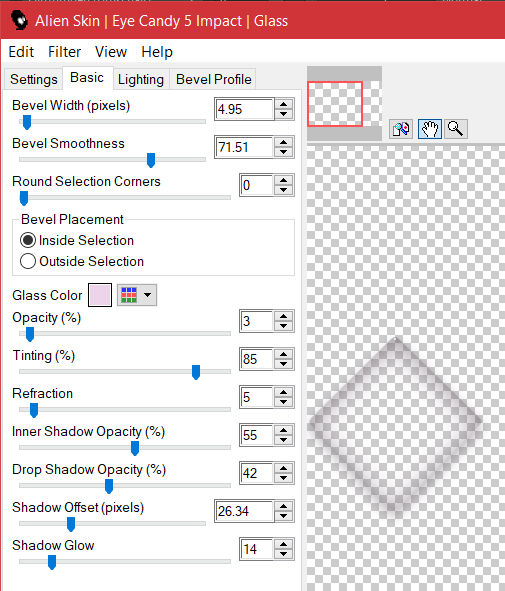Increase Bevel Width with up arrow
Image resolution: width=505 pixels, height=591 pixels.
[284, 104]
